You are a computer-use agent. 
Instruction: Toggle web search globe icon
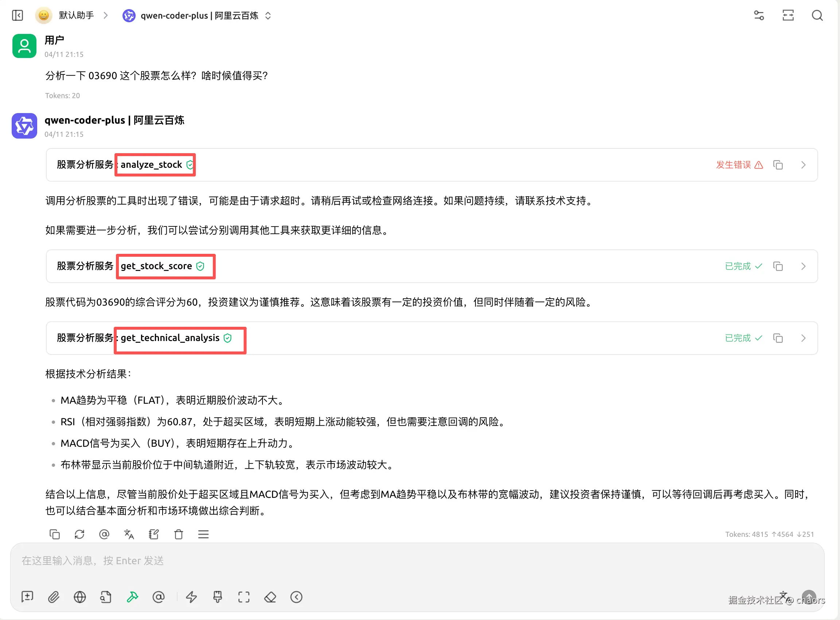click(79, 597)
